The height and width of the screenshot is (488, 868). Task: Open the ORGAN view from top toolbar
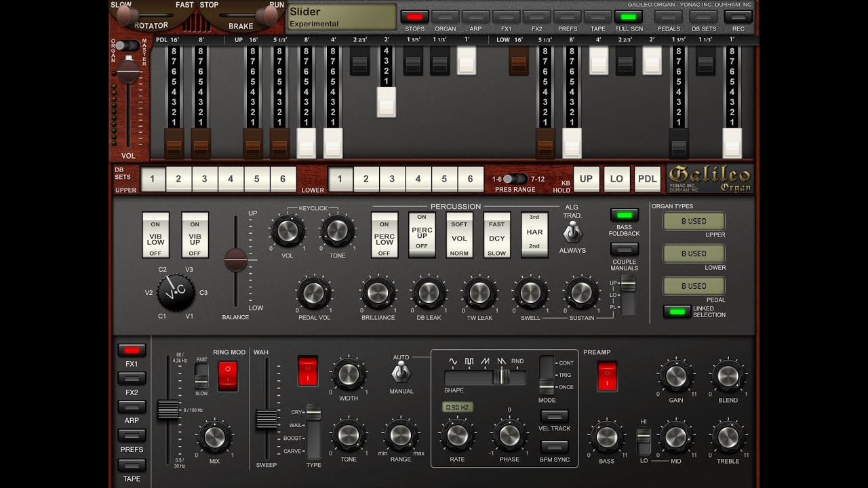(445, 17)
